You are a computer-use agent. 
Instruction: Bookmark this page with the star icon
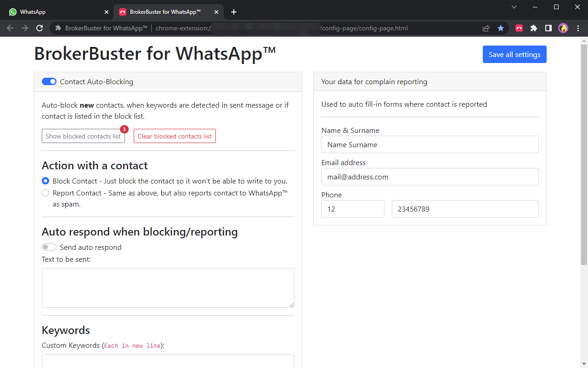pyautogui.click(x=501, y=28)
